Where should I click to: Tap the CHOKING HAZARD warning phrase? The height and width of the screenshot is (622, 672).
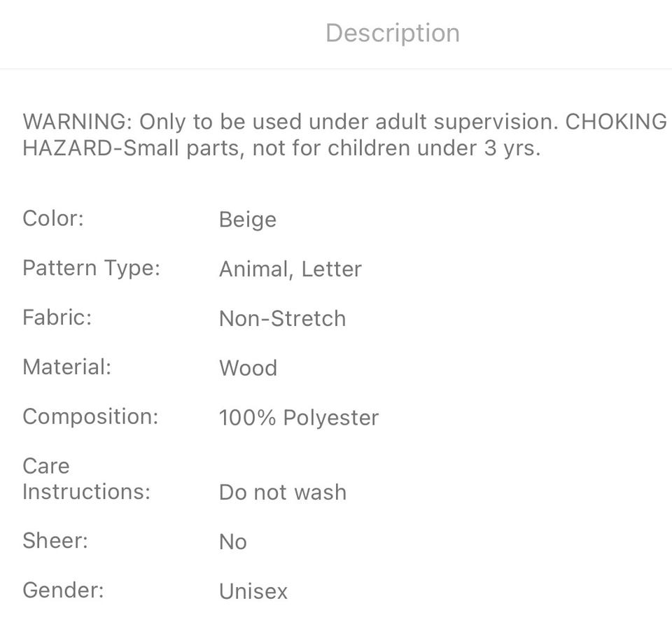tap(615, 122)
